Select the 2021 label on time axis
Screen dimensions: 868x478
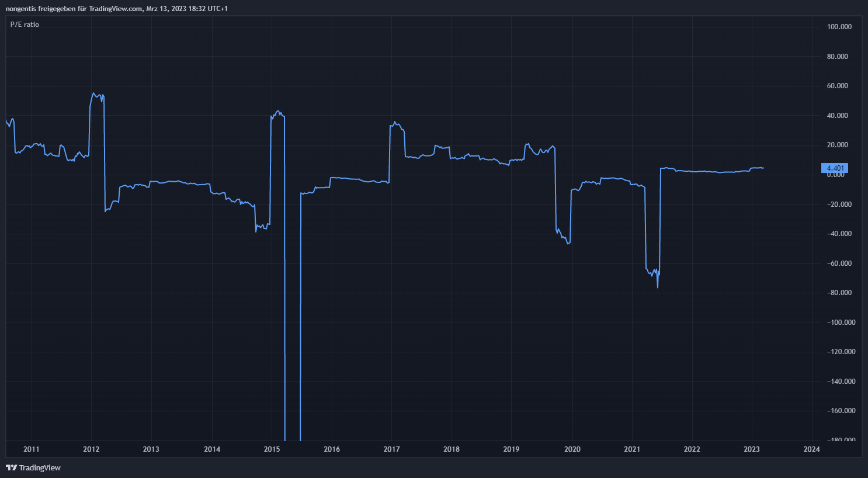(632, 449)
